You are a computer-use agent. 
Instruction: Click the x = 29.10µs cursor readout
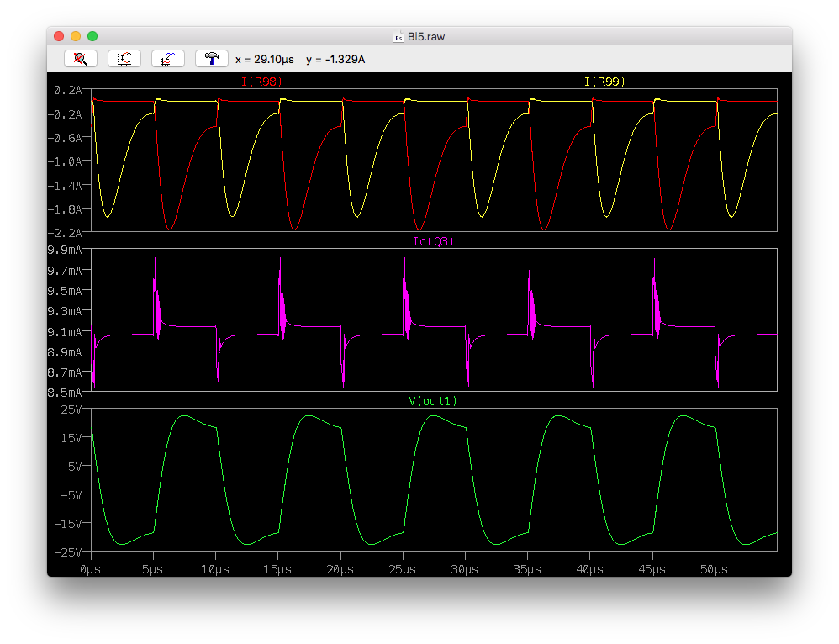point(265,60)
